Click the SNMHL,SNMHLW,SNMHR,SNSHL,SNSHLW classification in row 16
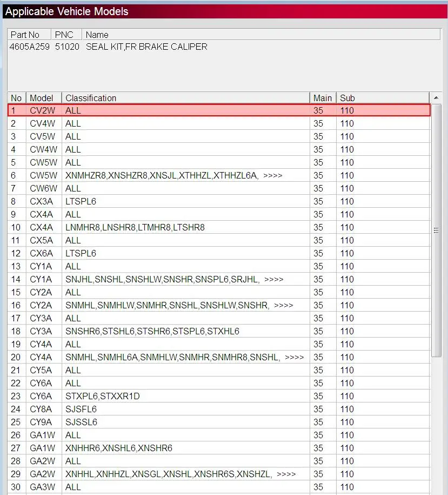The height and width of the screenshot is (495, 448). point(179,305)
